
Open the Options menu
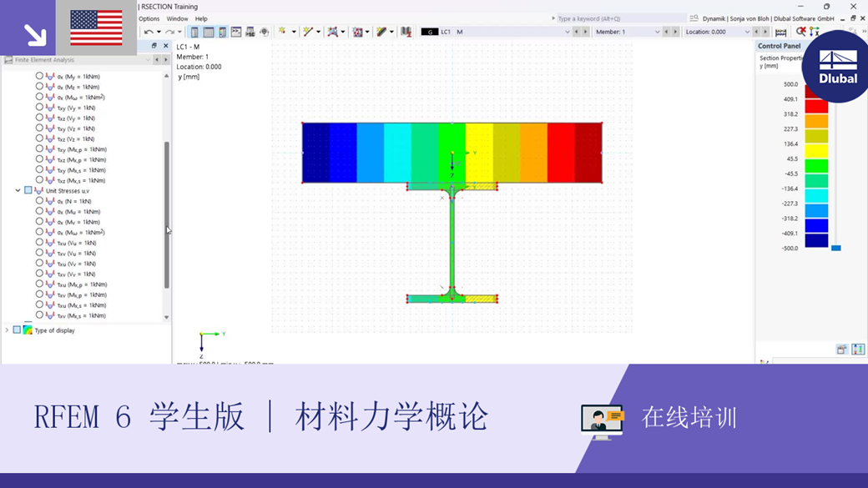tap(149, 19)
